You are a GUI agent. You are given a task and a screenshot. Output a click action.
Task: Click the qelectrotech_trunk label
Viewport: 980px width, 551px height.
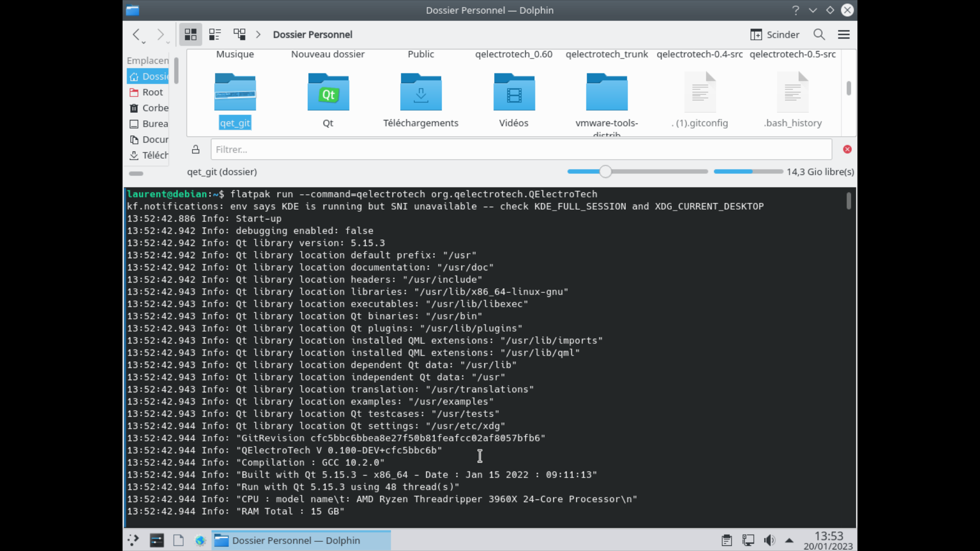click(x=606, y=54)
